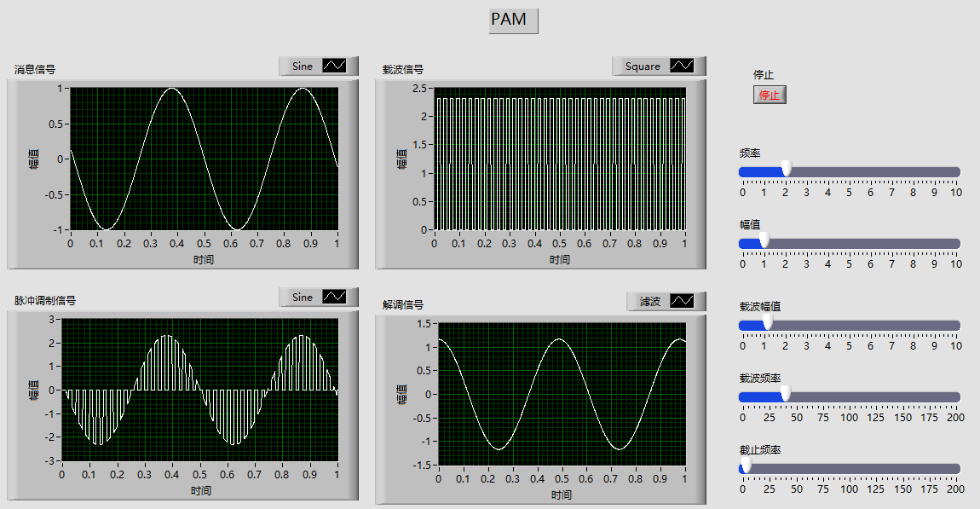
Task: Click the 脉冲调制信号 graph title label
Action: coord(45,301)
